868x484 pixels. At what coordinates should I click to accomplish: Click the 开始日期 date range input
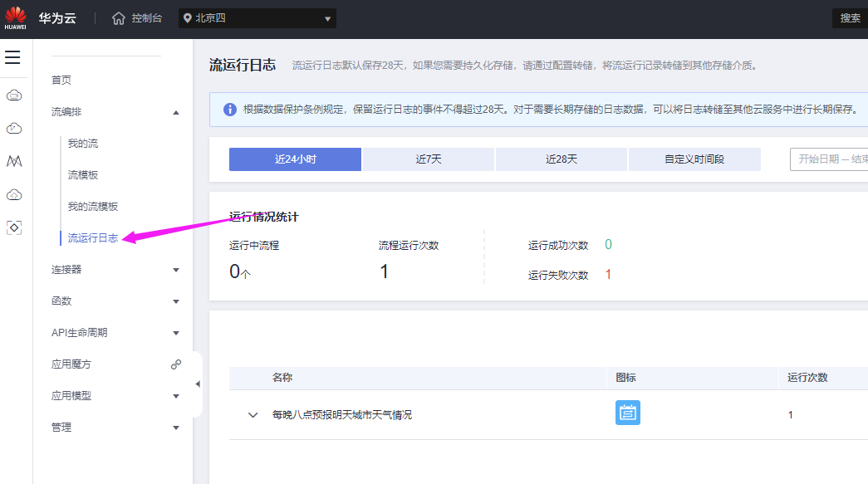pos(829,159)
